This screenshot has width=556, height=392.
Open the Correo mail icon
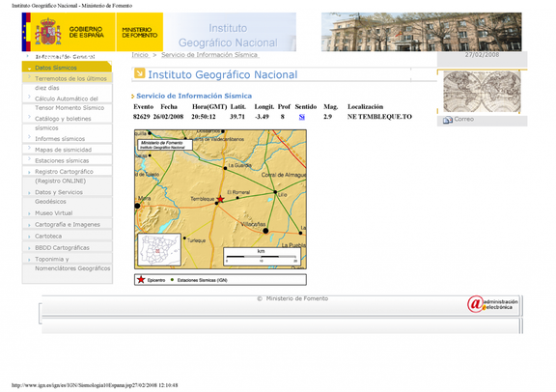click(448, 120)
